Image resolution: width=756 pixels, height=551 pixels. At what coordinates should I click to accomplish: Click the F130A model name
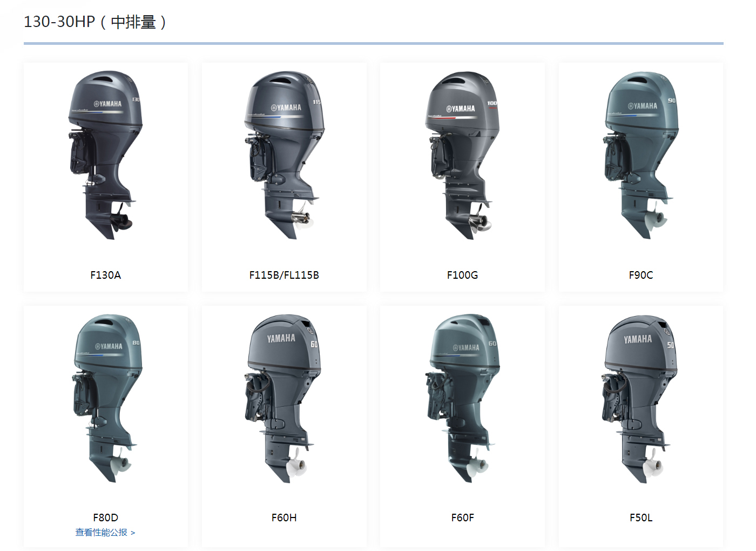coord(106,275)
